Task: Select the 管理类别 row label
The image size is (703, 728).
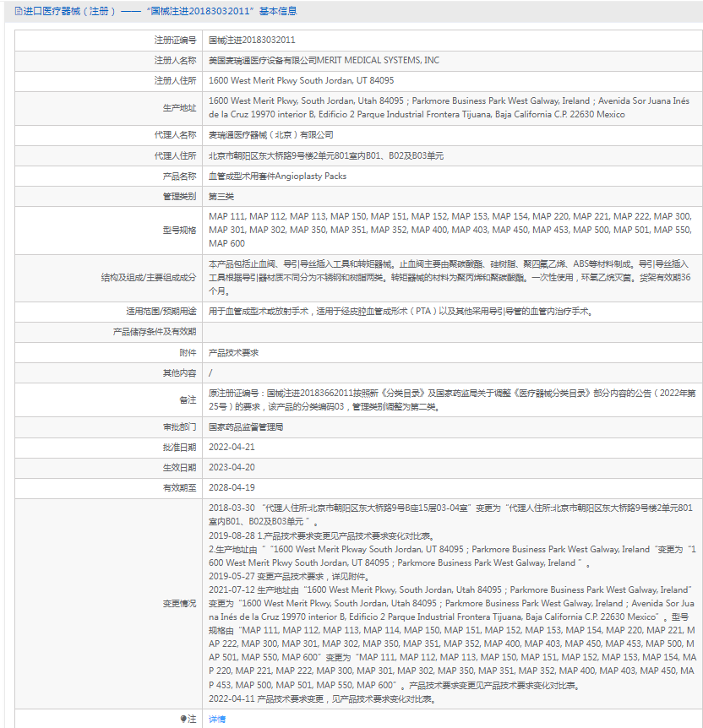Action: tap(179, 197)
